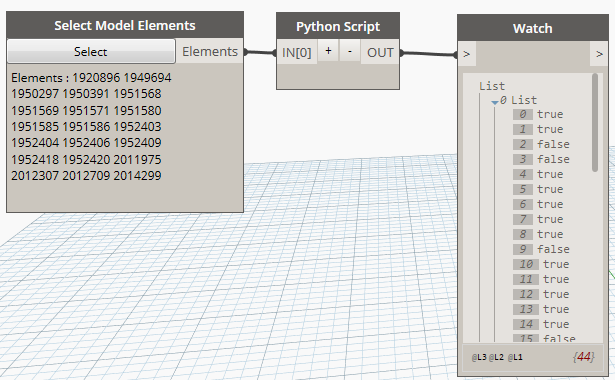Click the Watch node input port arrow

click(x=467, y=54)
